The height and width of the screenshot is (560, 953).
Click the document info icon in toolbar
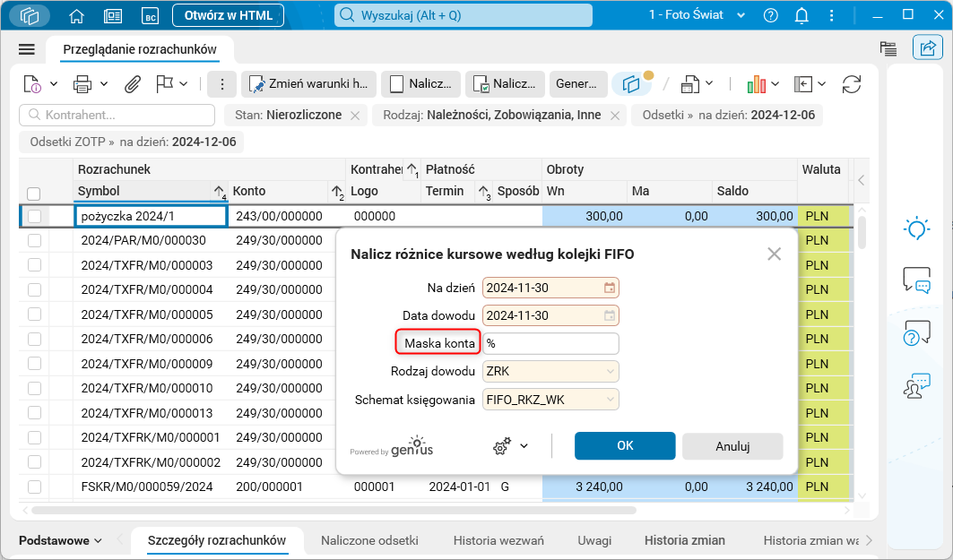point(31,84)
